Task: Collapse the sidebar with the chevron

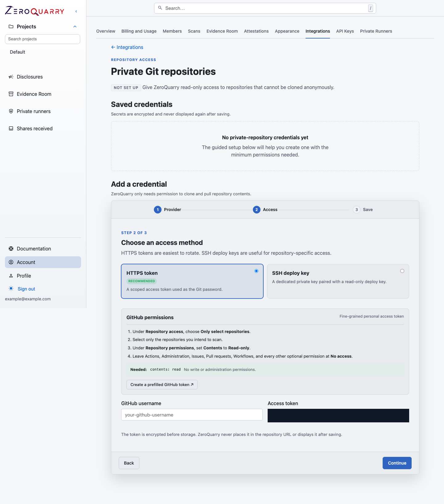Action: (76, 11)
